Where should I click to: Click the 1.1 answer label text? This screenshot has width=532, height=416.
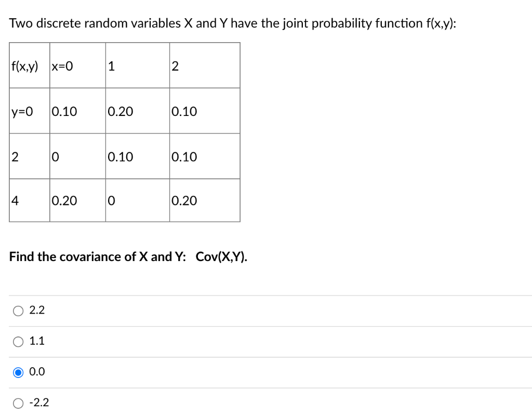[37, 341]
